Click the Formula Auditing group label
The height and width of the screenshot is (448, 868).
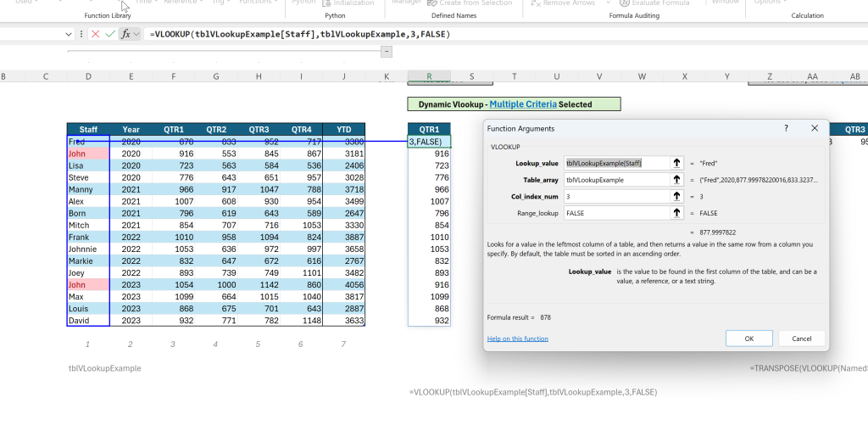coord(634,15)
